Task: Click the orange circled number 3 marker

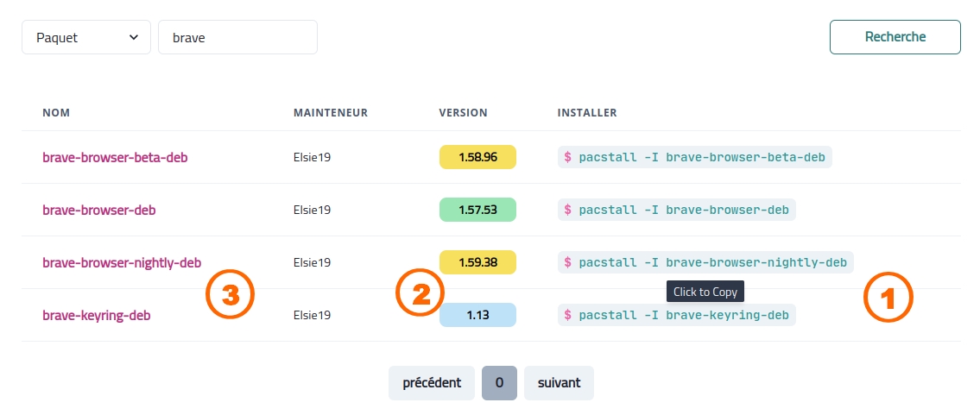Action: 229,294
